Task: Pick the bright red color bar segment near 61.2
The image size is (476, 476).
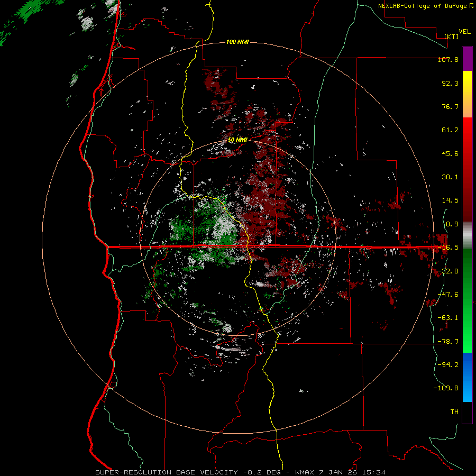Action: (467, 131)
